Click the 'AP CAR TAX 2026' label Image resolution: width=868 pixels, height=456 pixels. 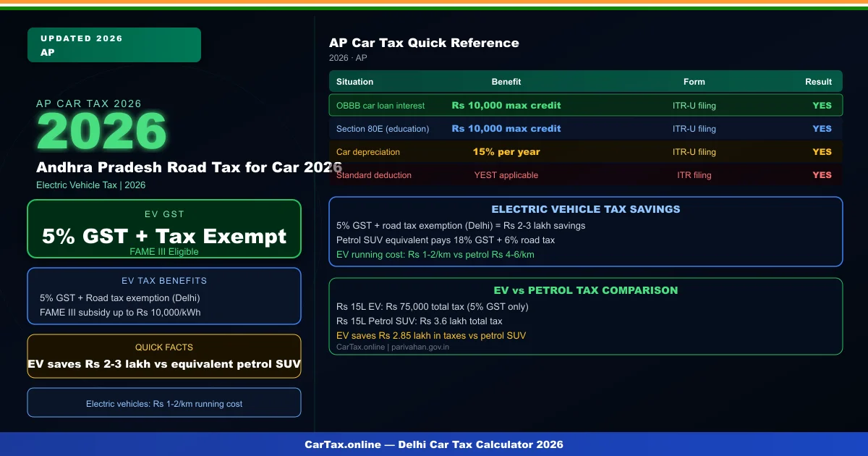(x=89, y=104)
